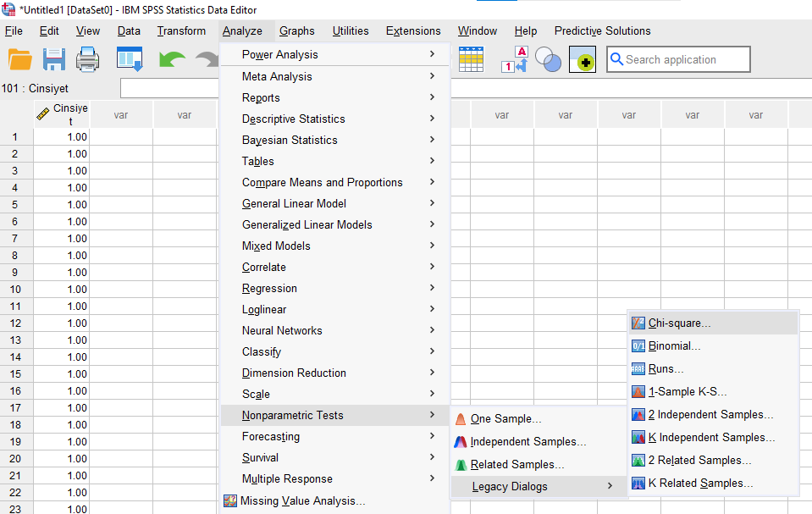
Task: Expand the Regression submenu
Action: click(269, 288)
